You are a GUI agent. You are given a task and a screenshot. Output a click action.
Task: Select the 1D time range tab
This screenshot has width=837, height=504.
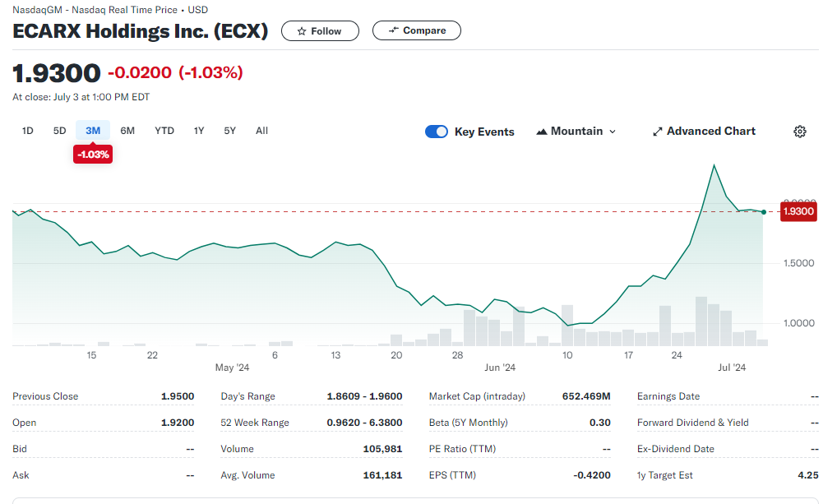[28, 131]
